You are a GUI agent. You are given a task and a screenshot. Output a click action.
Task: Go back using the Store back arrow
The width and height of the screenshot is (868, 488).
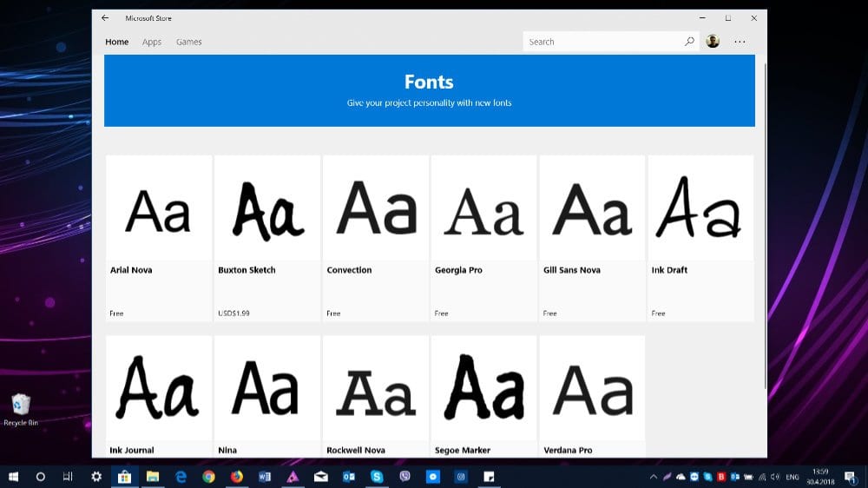point(105,17)
